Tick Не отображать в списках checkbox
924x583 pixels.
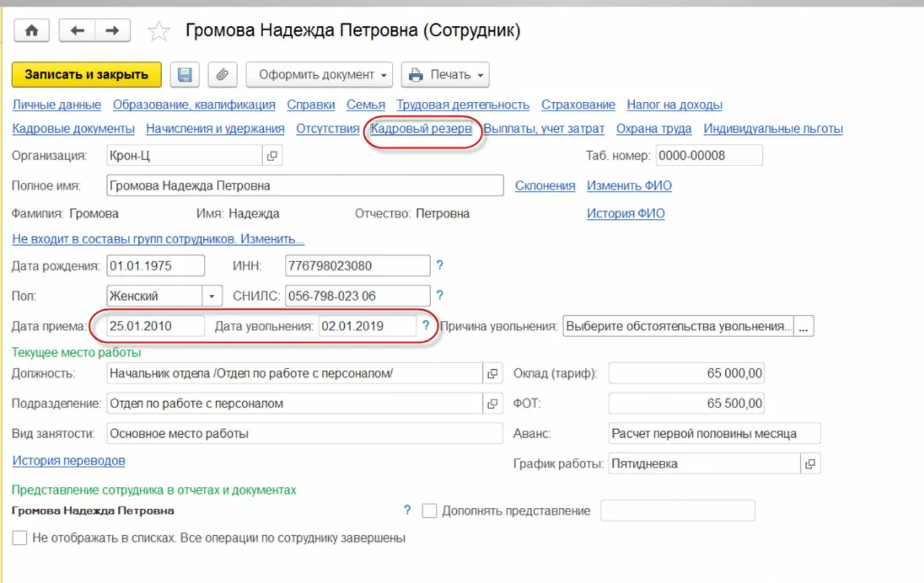(20, 538)
